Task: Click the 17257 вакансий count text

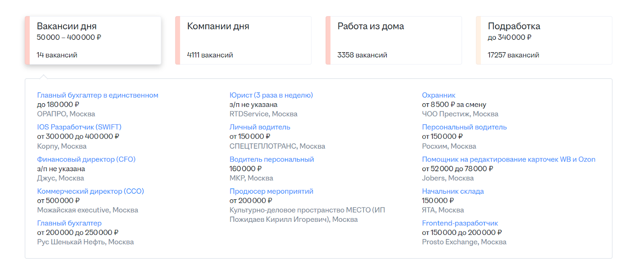Action: click(x=513, y=55)
